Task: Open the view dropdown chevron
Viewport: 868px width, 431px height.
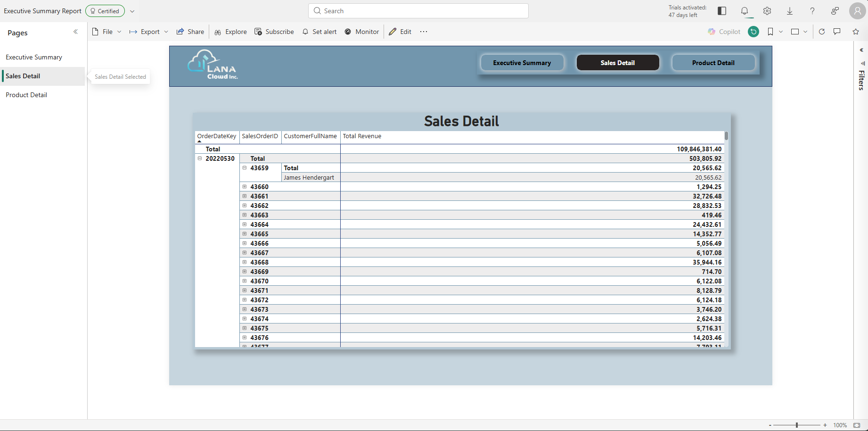Action: pyautogui.click(x=805, y=32)
